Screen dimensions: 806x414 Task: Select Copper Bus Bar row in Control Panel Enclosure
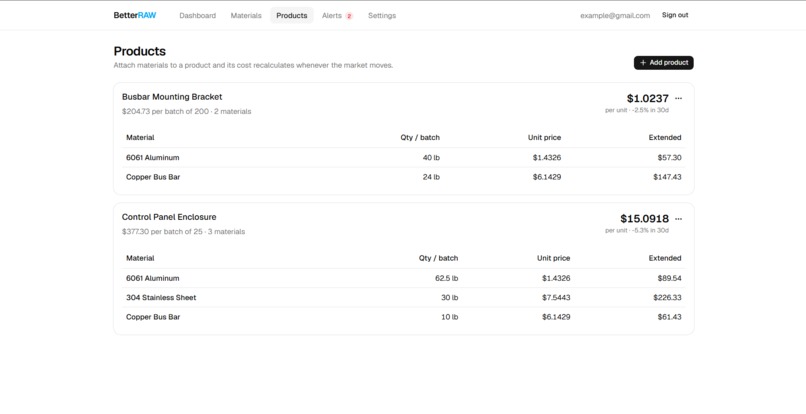(x=404, y=317)
